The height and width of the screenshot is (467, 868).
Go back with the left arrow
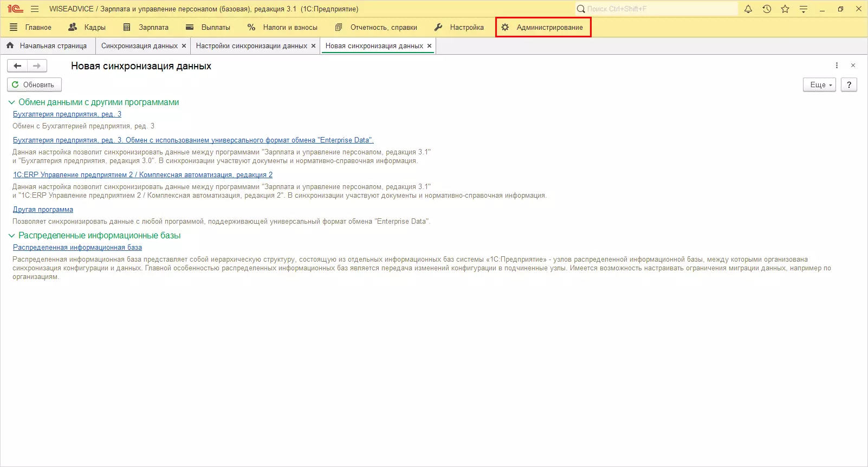pos(17,66)
